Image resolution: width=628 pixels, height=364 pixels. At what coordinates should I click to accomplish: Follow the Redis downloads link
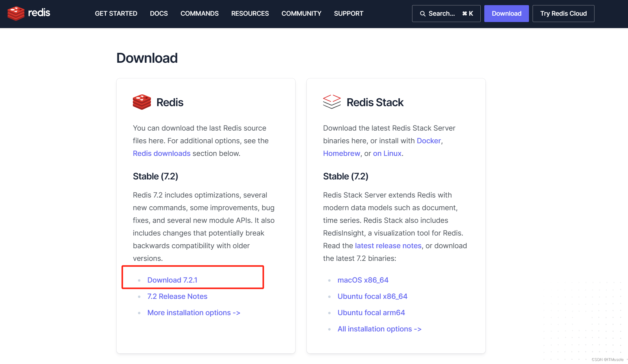(162, 153)
